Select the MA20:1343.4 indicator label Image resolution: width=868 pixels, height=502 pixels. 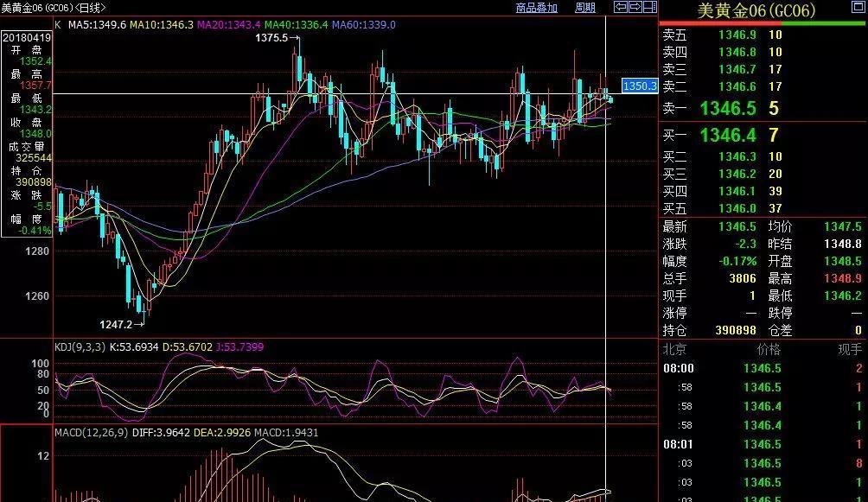point(228,25)
